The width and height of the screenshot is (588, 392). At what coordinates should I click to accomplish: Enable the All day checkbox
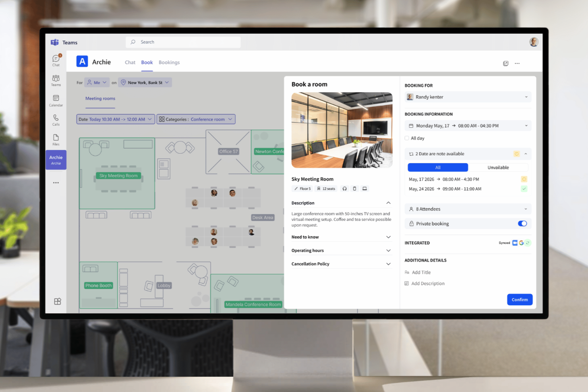pyautogui.click(x=407, y=138)
